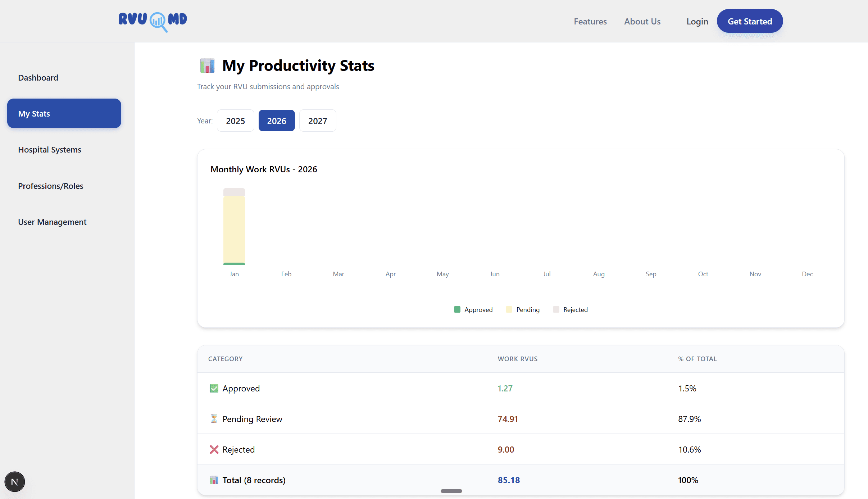Toggle the Approved series in the legend
This screenshot has height=499, width=868.
point(473,309)
